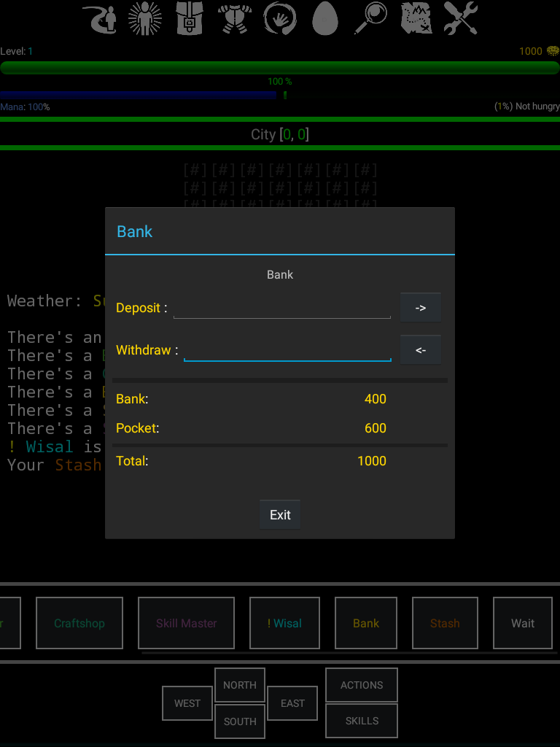Focus the Withdraw amount field
This screenshot has width=560, height=747.
coord(287,350)
